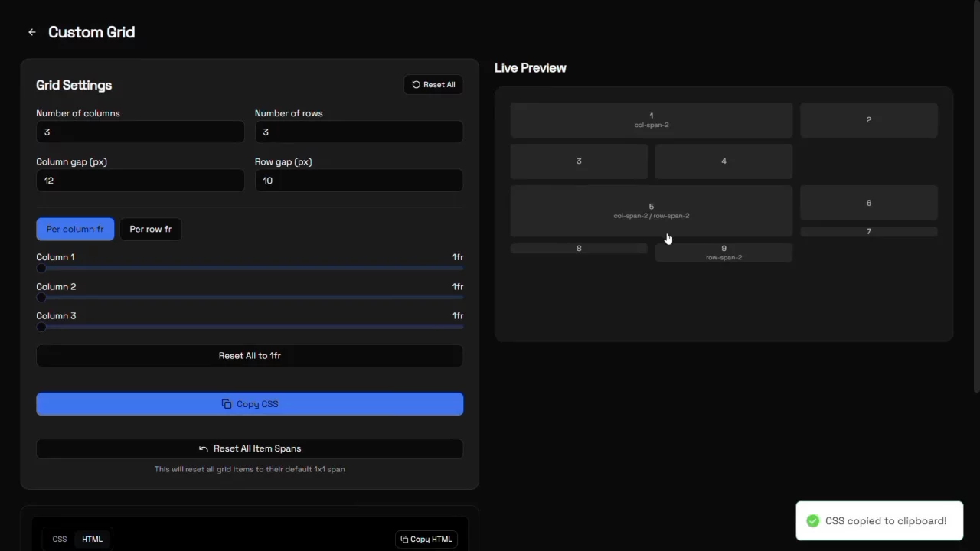Click the Column 2 slider handle

click(x=41, y=298)
